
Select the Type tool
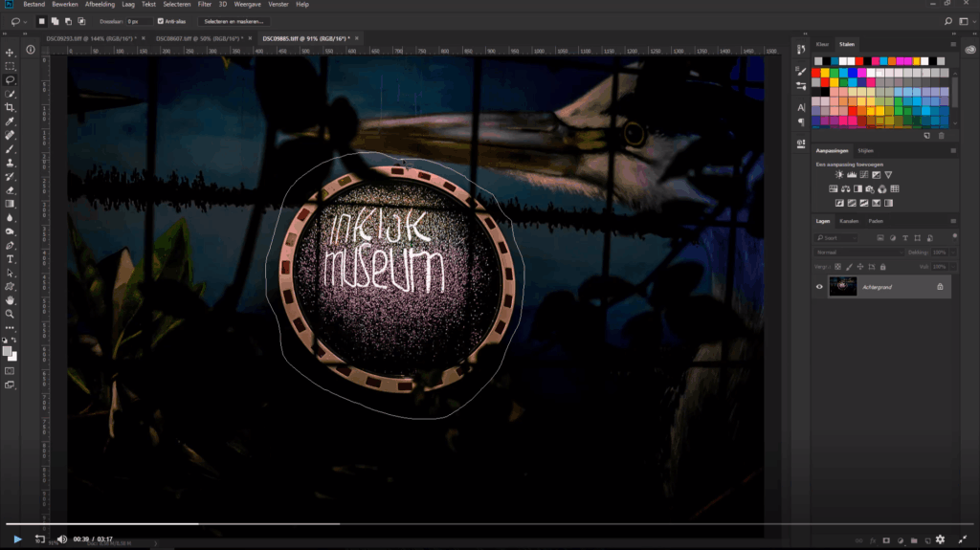(x=10, y=259)
